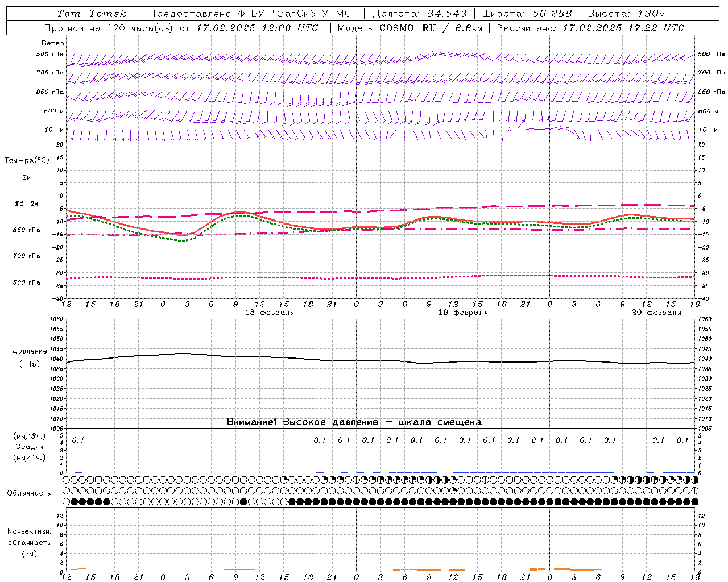Viewport: 728px width, 582px height.
Task: Select the (мм/3ч.) precipitation unit label
Action: [30, 436]
